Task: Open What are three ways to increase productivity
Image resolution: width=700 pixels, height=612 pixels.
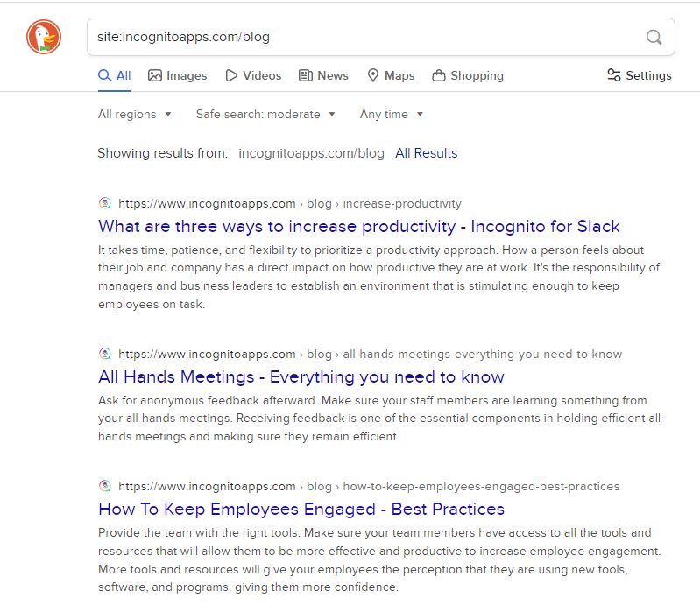Action: pos(359,227)
